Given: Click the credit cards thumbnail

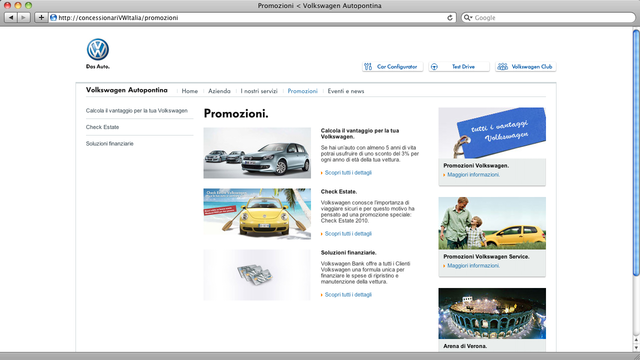Looking at the screenshot, I should click(257, 275).
